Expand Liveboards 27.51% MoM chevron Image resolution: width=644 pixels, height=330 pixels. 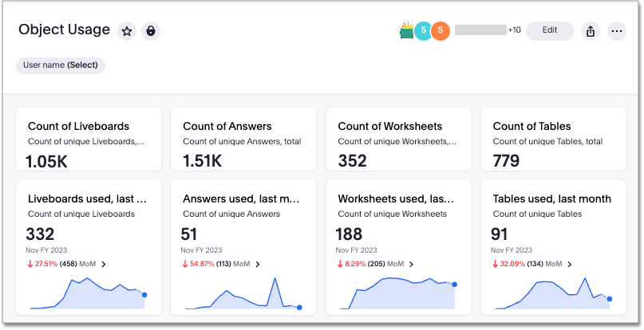pyautogui.click(x=104, y=264)
